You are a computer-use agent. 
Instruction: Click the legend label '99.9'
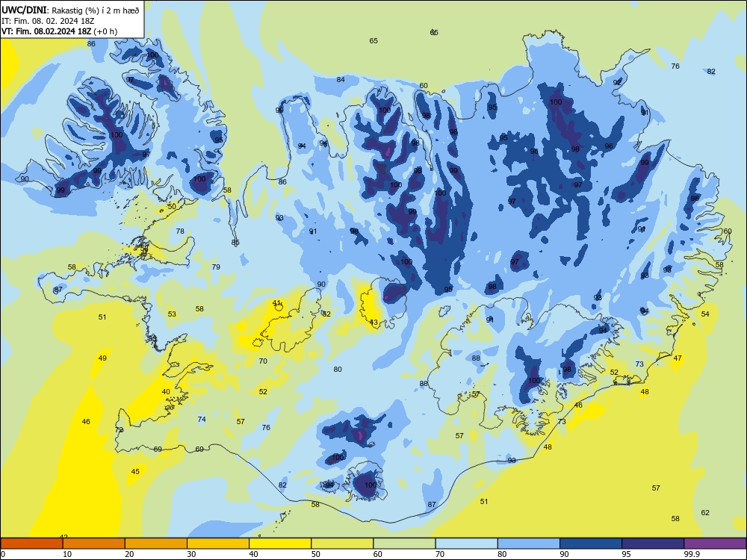click(x=692, y=554)
